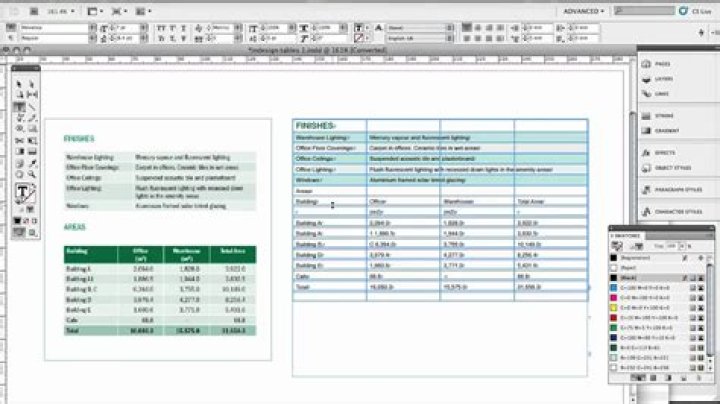Open the Pages panel from the dock
The width and height of the screenshot is (720, 404).
coord(657,64)
